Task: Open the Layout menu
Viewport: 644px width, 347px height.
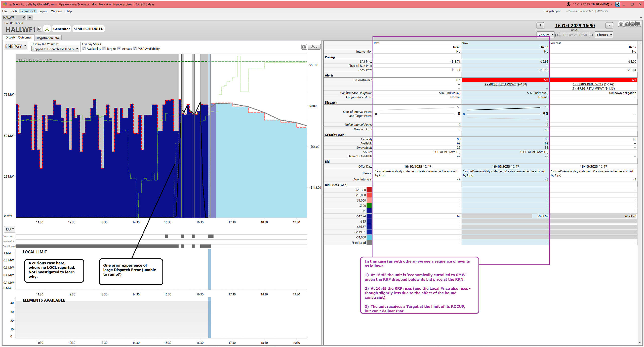Action: (43, 11)
